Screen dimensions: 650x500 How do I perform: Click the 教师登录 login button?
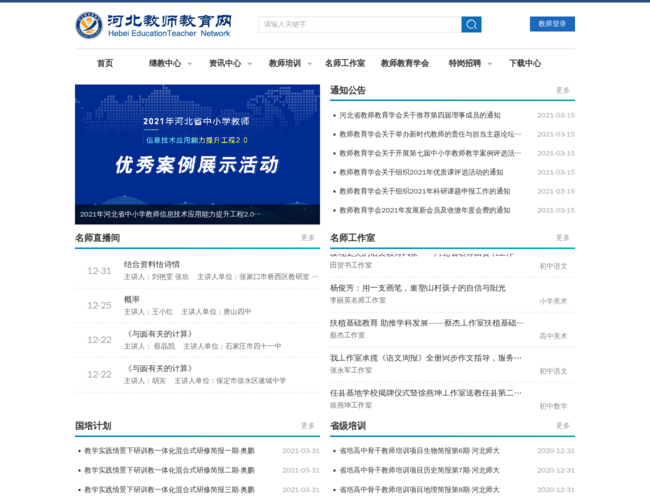552,24
